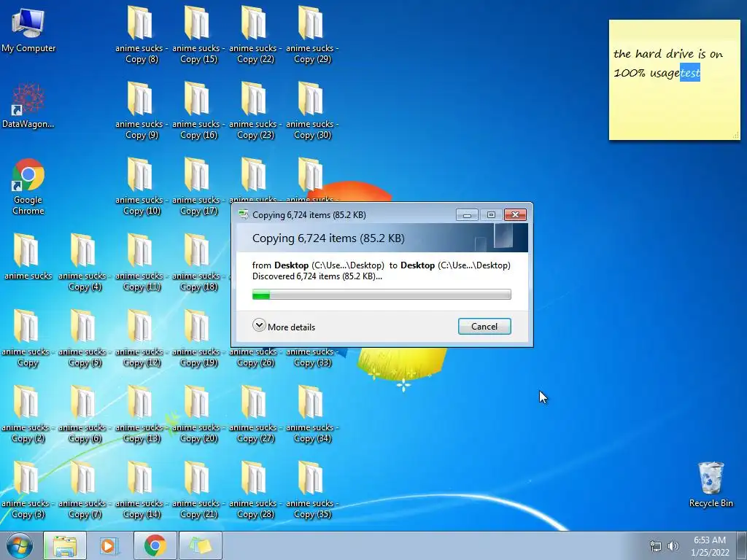Open Windows Media Player from taskbar
Image resolution: width=747 pixels, height=560 pixels.
point(109,545)
